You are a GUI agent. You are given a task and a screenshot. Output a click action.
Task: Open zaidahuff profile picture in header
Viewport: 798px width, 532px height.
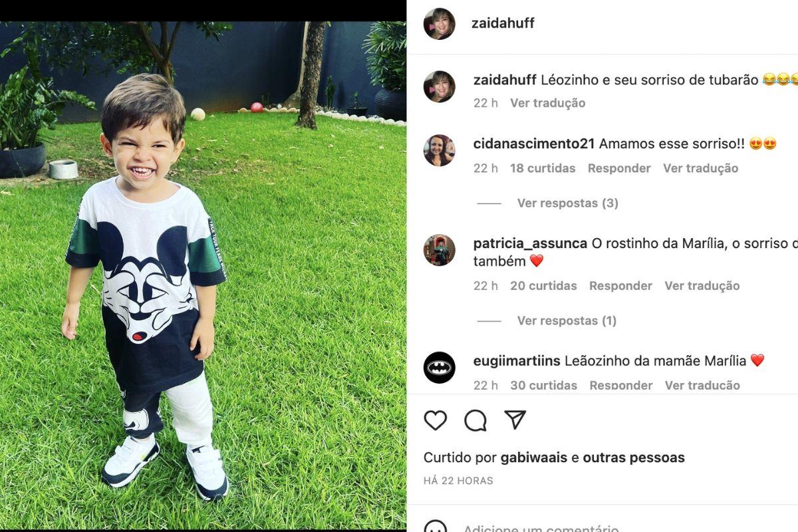[x=440, y=24]
